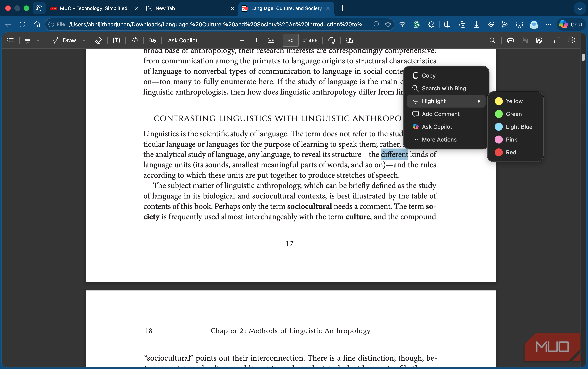The height and width of the screenshot is (369, 588).
Task: Reload the current page
Action: coord(22,24)
